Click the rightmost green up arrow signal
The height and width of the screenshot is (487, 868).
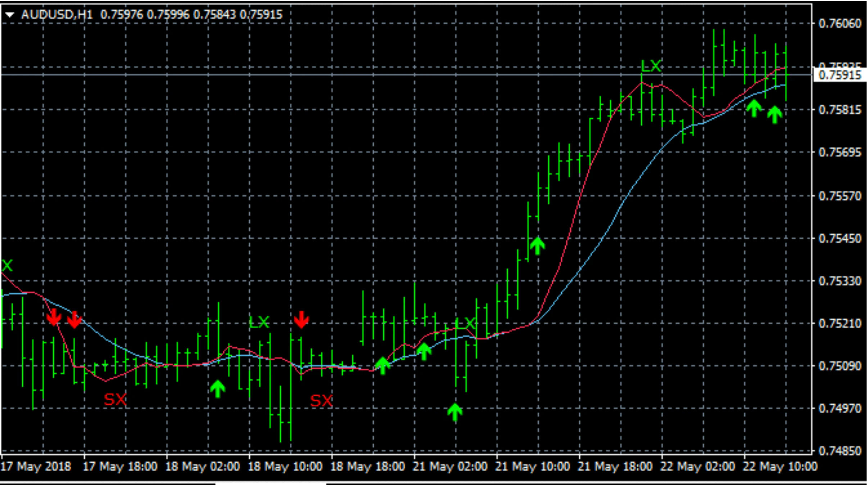(774, 115)
